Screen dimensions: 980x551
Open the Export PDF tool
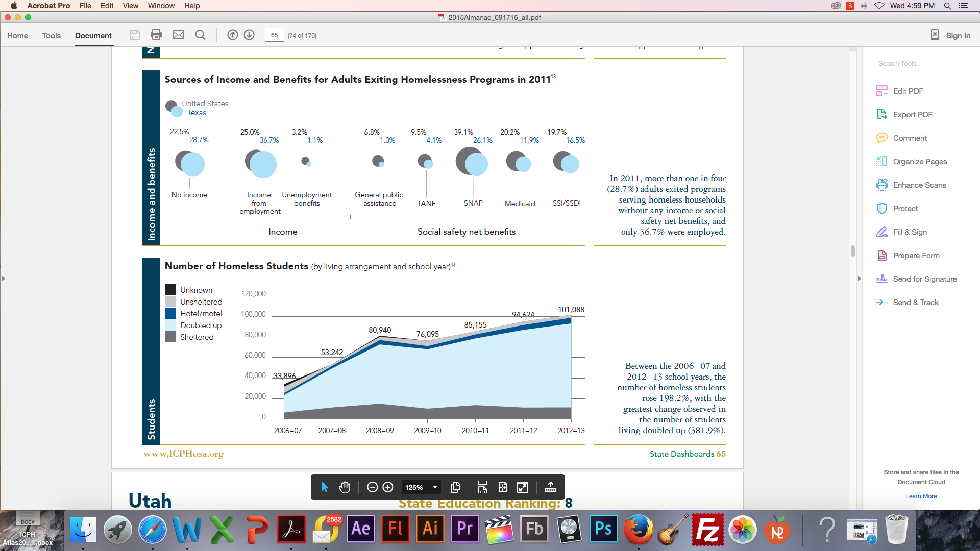tap(912, 115)
